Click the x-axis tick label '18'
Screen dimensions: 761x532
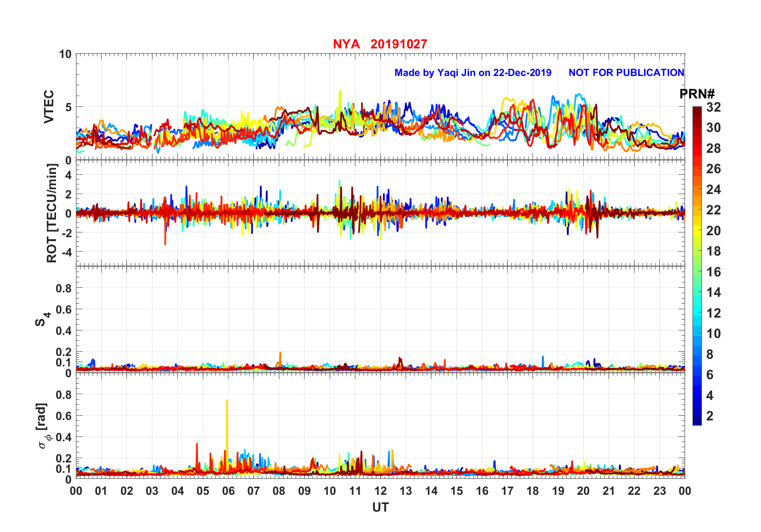[533, 491]
